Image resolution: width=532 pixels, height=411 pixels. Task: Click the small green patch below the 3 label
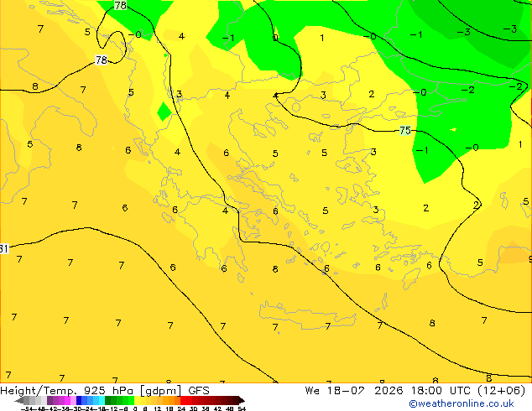point(164,112)
